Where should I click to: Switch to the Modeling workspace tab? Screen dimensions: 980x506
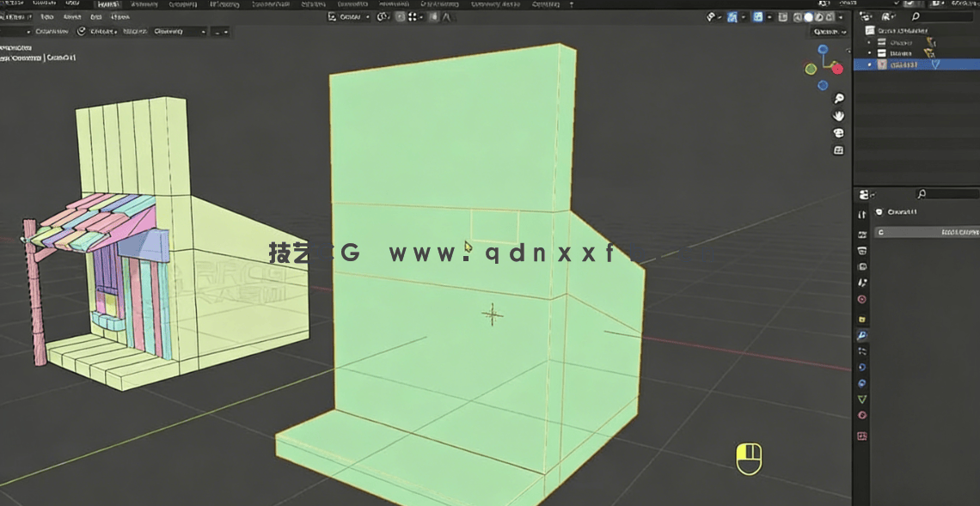click(146, 3)
